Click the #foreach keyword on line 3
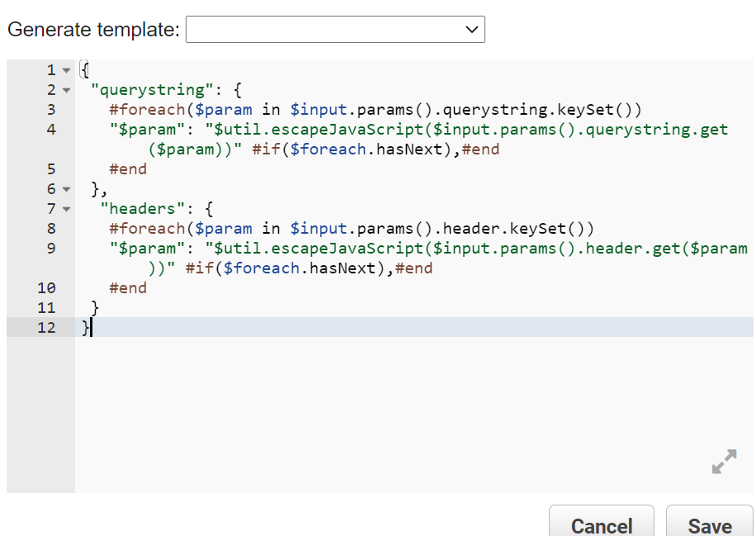 [149, 109]
